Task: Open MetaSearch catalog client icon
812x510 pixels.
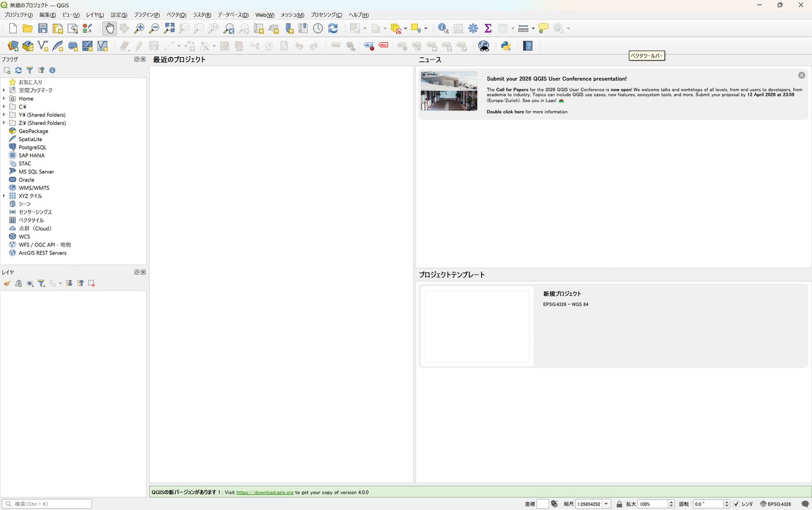Action: 484,46
